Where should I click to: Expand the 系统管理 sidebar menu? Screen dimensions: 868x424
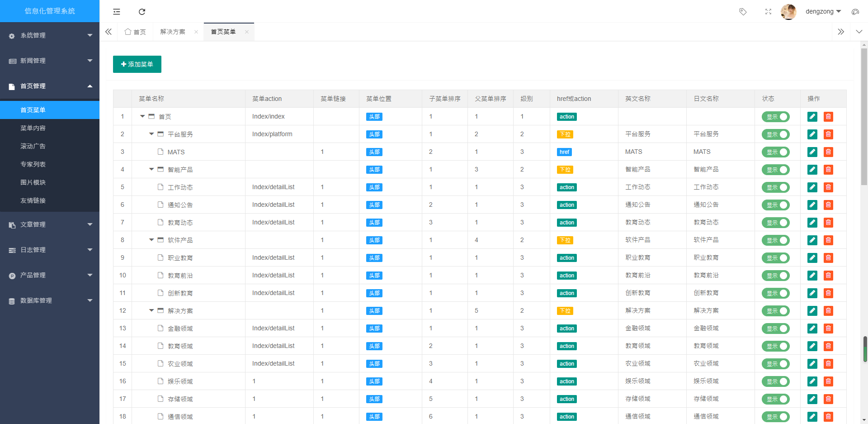pos(50,35)
